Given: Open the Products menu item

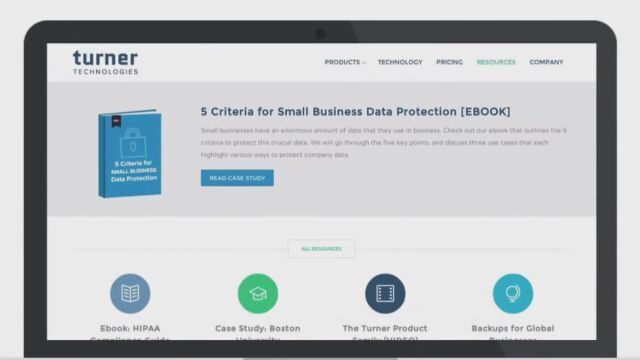Looking at the screenshot, I should [x=342, y=62].
